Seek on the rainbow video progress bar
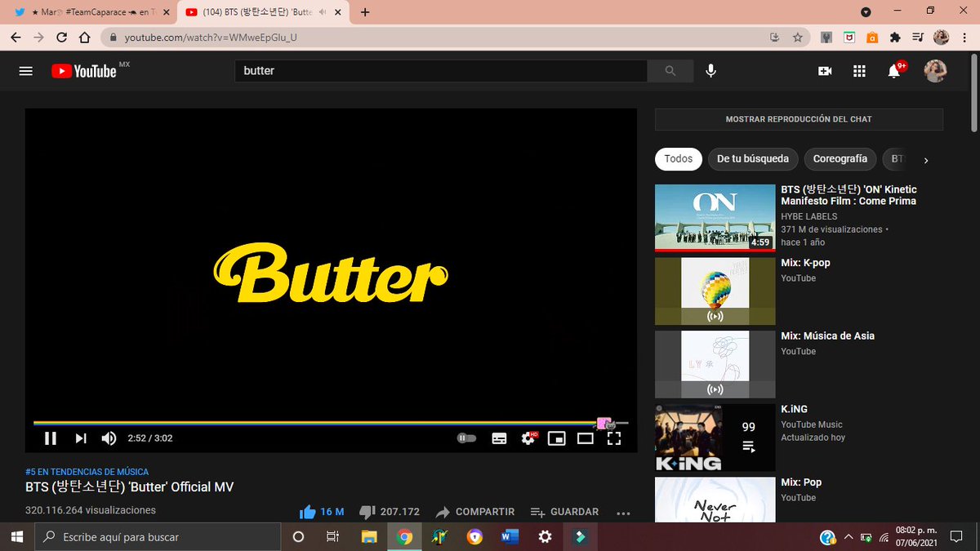The width and height of the screenshot is (980, 551). [x=330, y=423]
